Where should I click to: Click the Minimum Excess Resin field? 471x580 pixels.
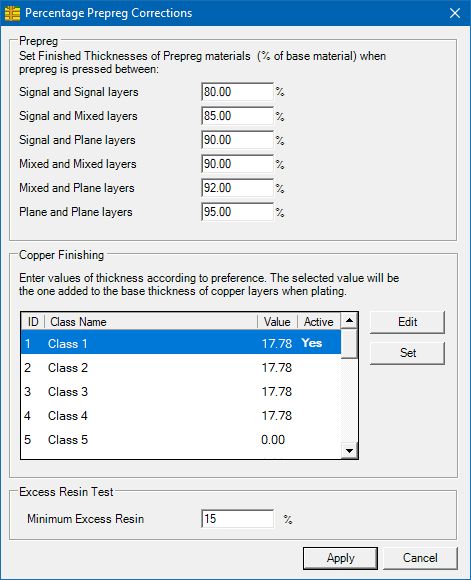coord(238,519)
